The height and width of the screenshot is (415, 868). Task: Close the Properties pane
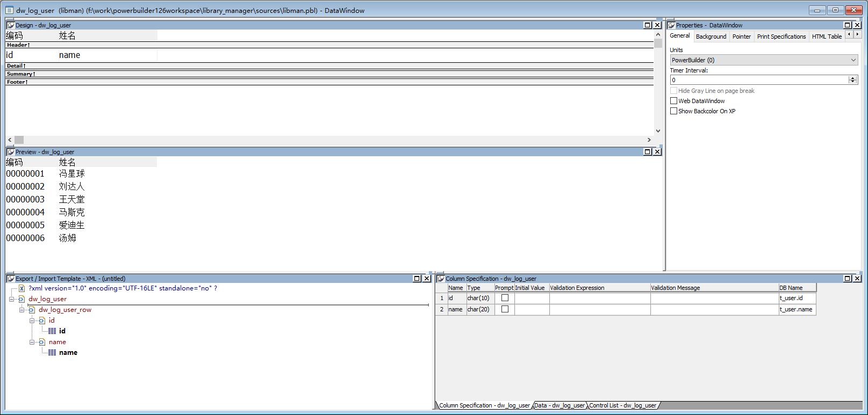pyautogui.click(x=857, y=25)
